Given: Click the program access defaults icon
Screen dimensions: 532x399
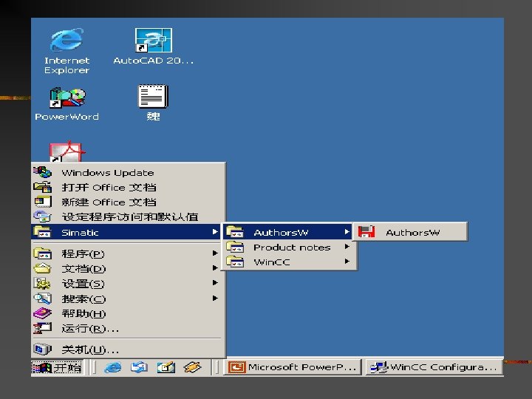Looking at the screenshot, I should coord(42,216).
